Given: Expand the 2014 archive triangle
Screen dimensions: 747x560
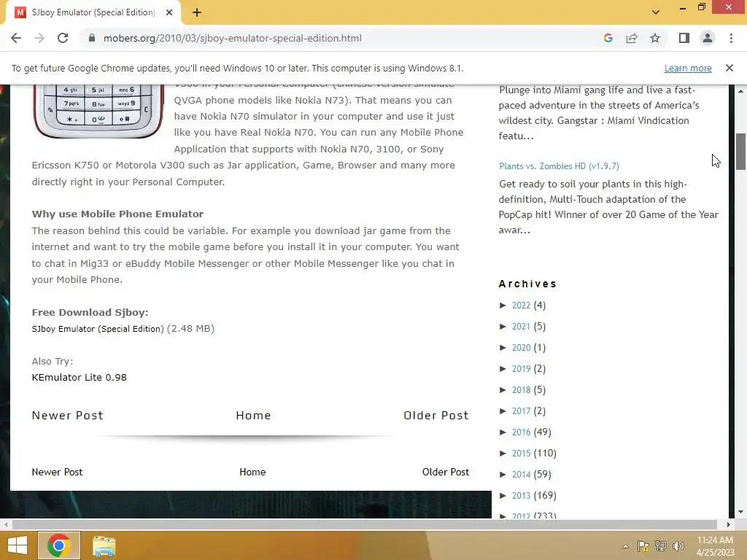Looking at the screenshot, I should tap(503, 474).
